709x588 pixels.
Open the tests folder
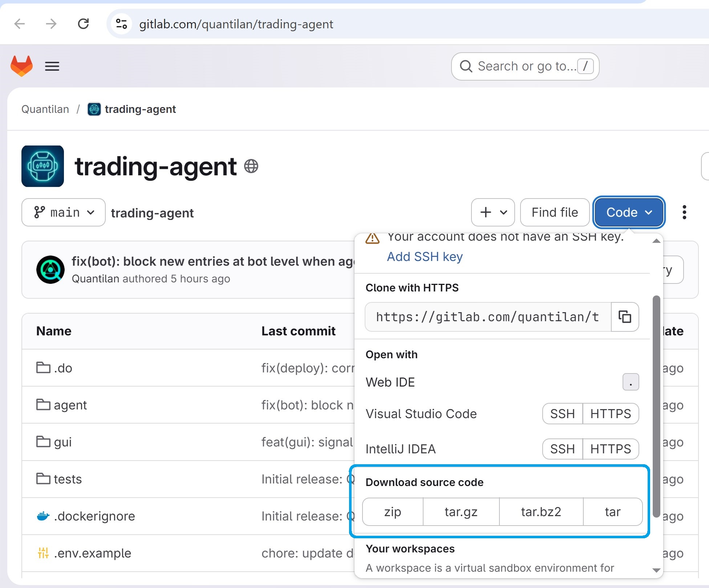coord(68,479)
